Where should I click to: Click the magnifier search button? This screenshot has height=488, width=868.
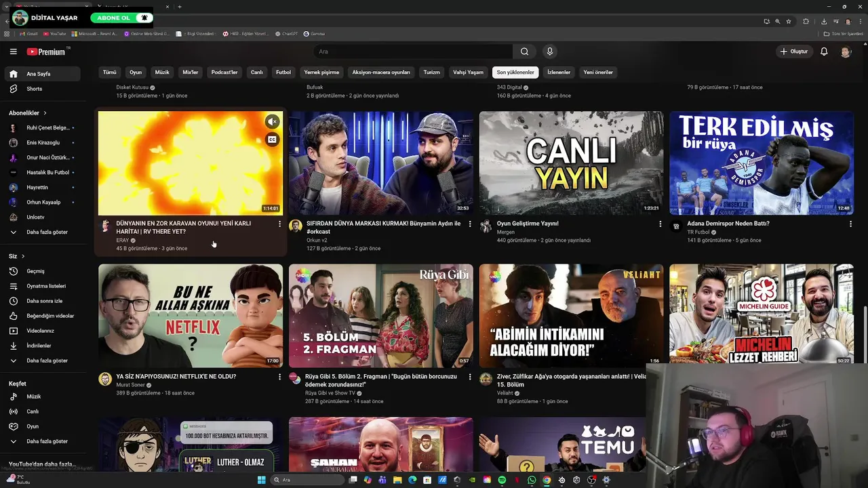click(524, 52)
